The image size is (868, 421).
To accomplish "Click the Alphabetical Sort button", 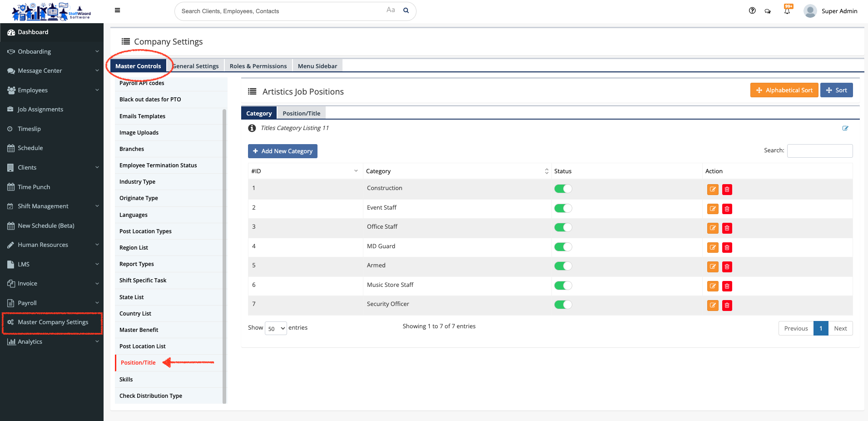I will [x=784, y=90].
